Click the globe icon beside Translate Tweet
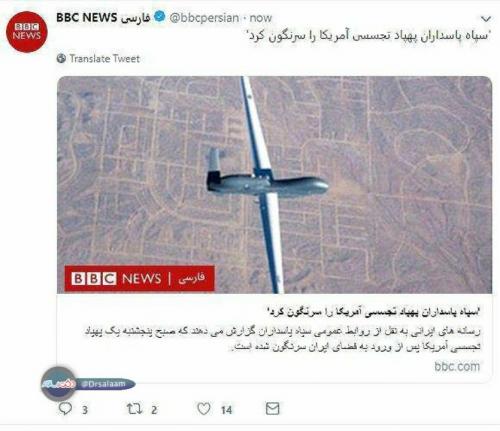 61,58
